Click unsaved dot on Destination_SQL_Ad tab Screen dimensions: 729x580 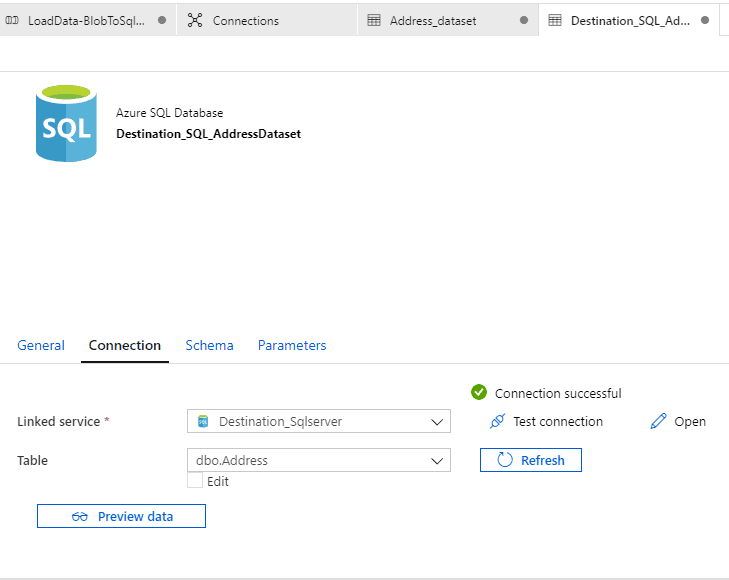(x=705, y=20)
